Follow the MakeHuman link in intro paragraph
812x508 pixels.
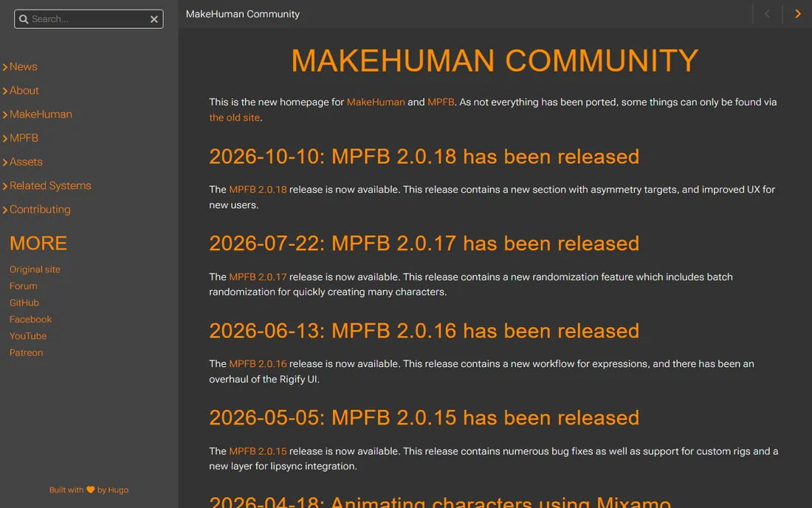[x=376, y=102]
